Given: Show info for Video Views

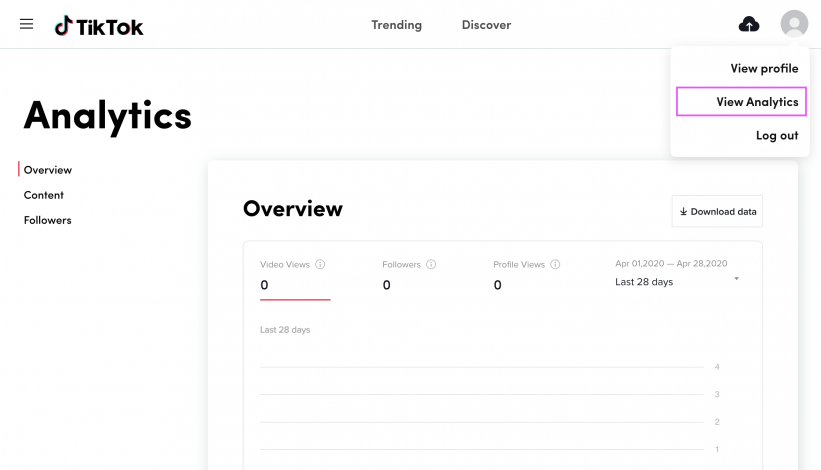Looking at the screenshot, I should pyautogui.click(x=320, y=264).
